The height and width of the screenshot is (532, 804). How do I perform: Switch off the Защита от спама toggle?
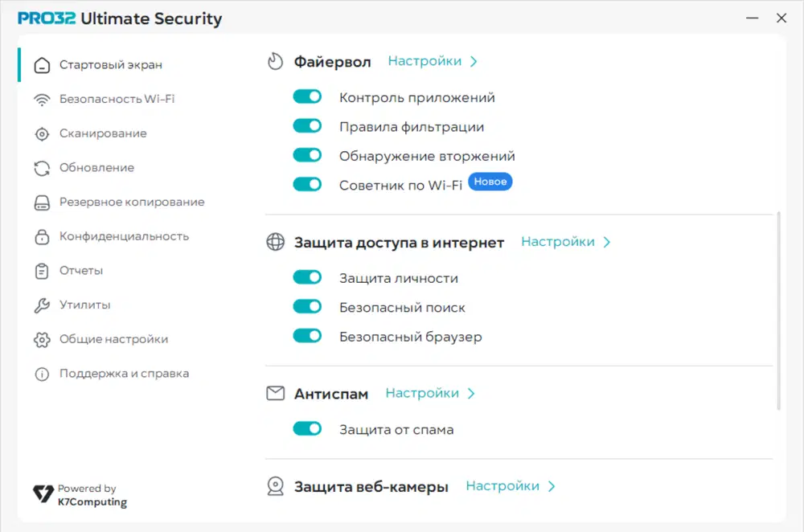(x=307, y=429)
